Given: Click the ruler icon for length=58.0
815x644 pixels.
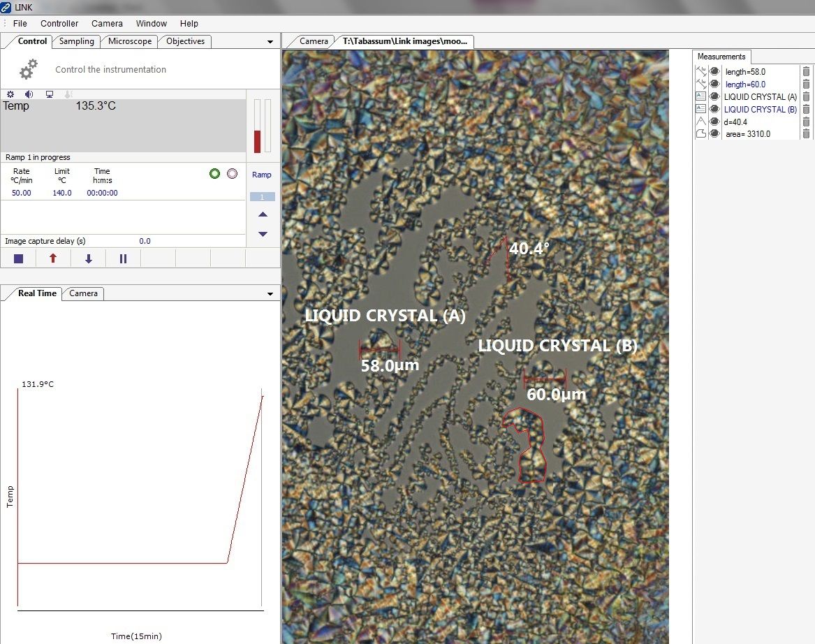Looking at the screenshot, I should pos(700,71).
